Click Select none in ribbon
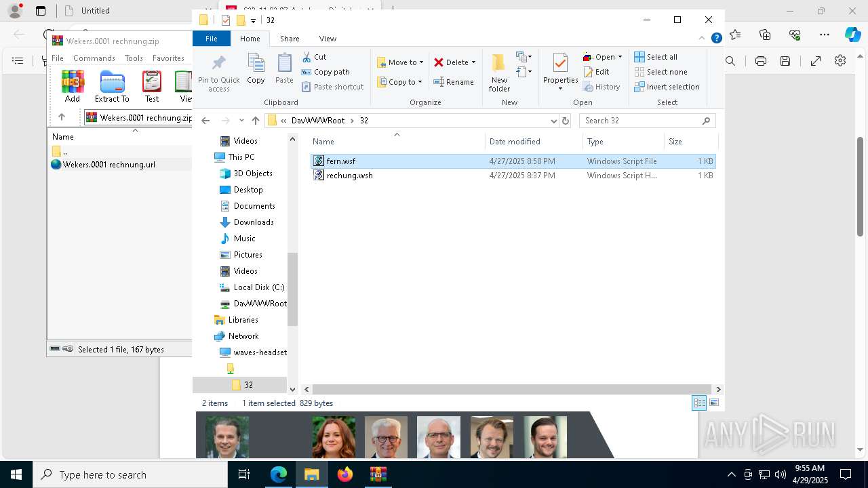The width and height of the screenshot is (868, 488). point(660,72)
